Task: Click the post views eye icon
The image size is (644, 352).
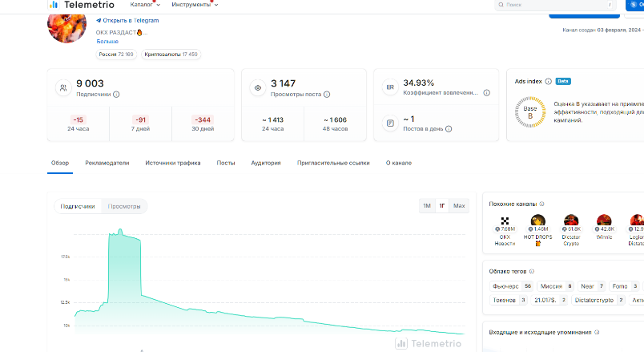Action: pyautogui.click(x=258, y=87)
